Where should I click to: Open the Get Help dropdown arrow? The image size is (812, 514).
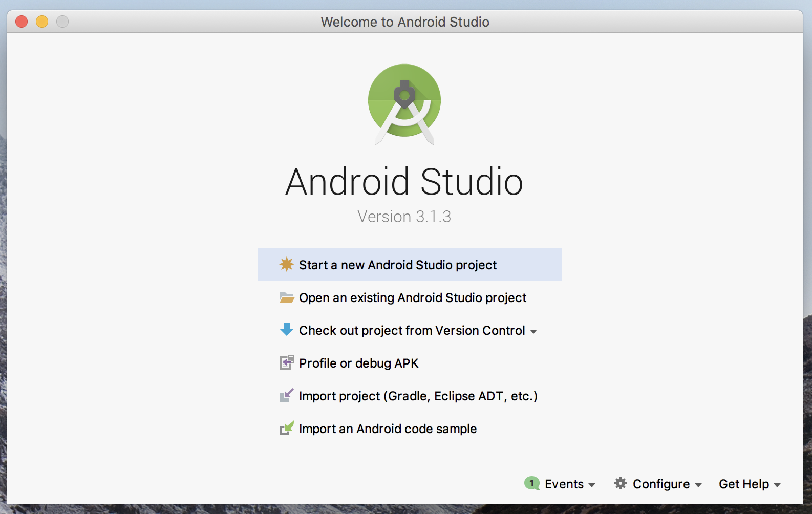tap(777, 485)
